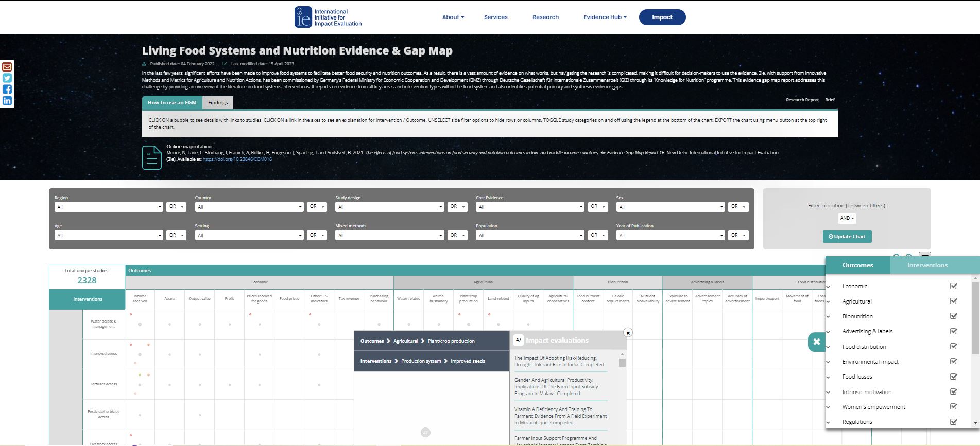Open the Brief link
This screenshot has height=446, width=980.
pyautogui.click(x=830, y=100)
